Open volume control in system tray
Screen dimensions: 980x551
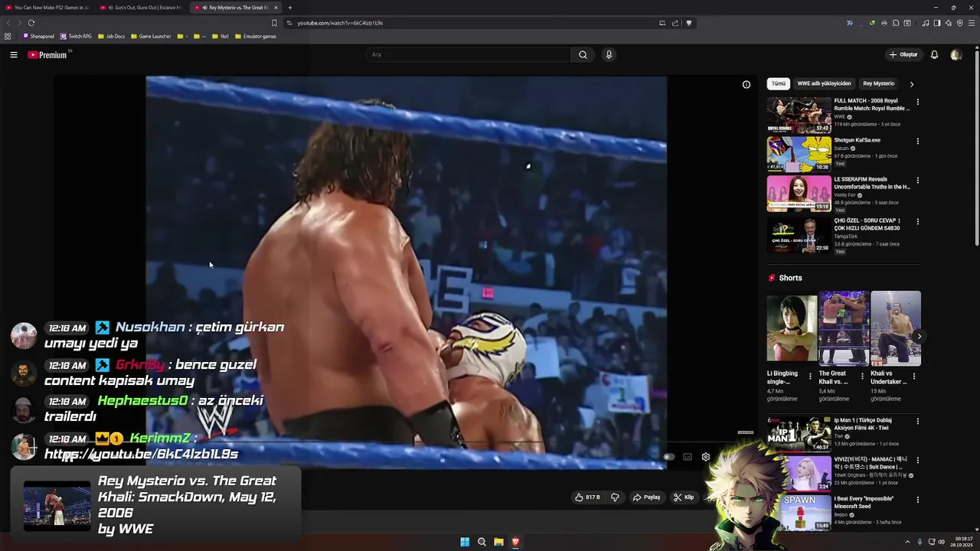tap(941, 542)
